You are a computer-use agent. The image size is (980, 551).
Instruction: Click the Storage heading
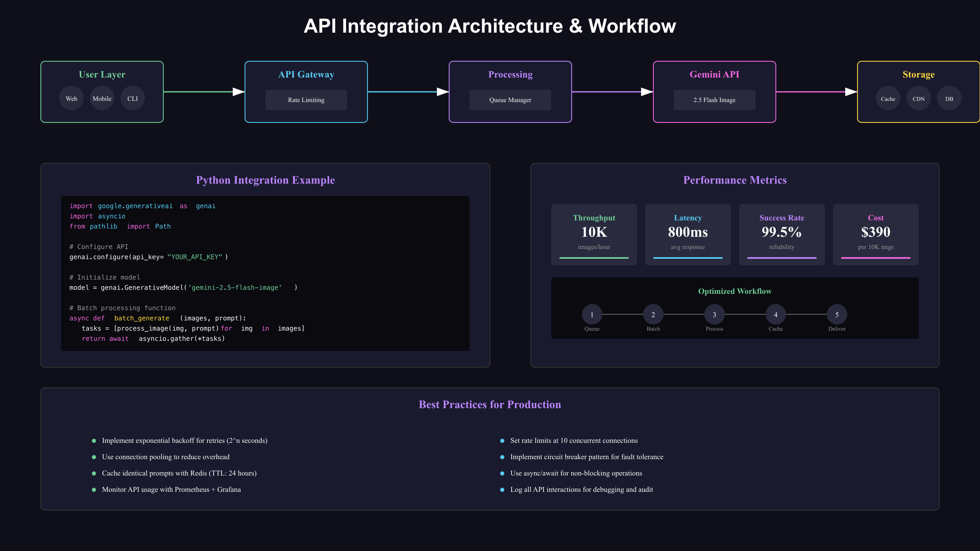[919, 74]
